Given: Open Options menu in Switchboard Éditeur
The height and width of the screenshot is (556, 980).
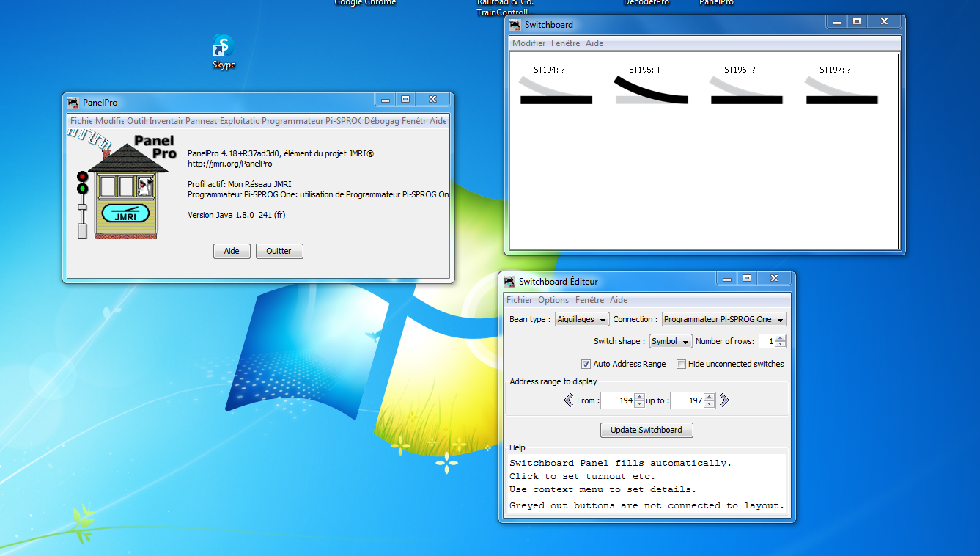Looking at the screenshot, I should click(x=553, y=300).
